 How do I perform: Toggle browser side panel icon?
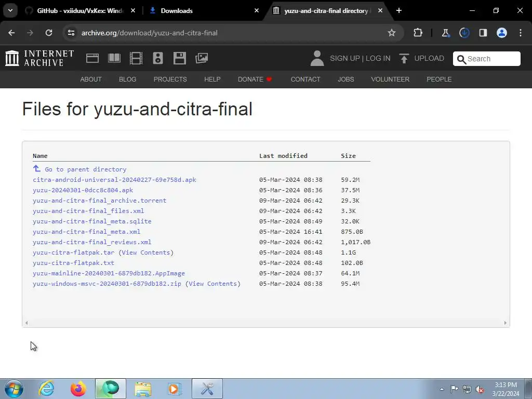[483, 33]
